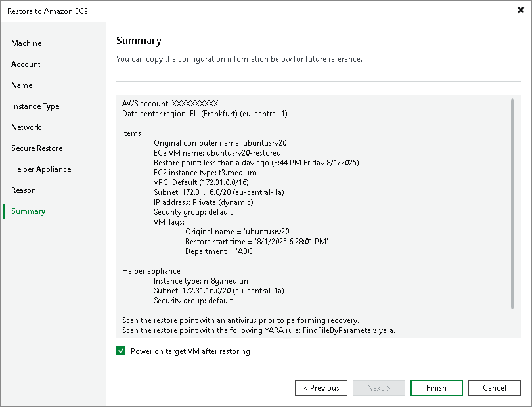Click the EC2 instance type t3.medium line
532x407 pixels.
coord(205,172)
